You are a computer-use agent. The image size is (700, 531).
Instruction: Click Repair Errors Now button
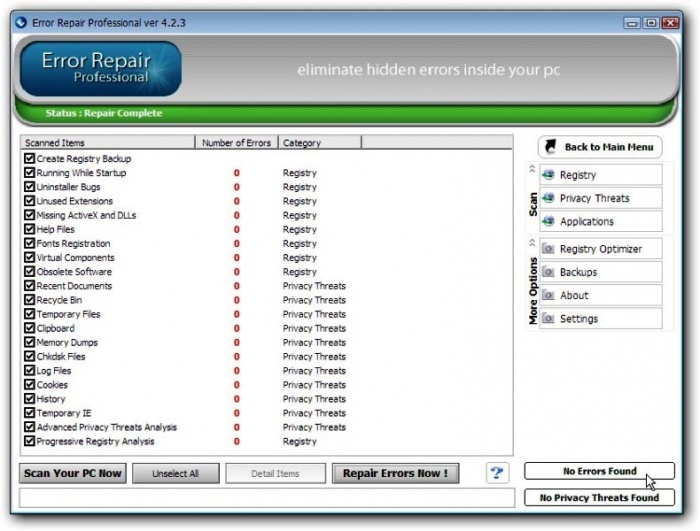(396, 473)
